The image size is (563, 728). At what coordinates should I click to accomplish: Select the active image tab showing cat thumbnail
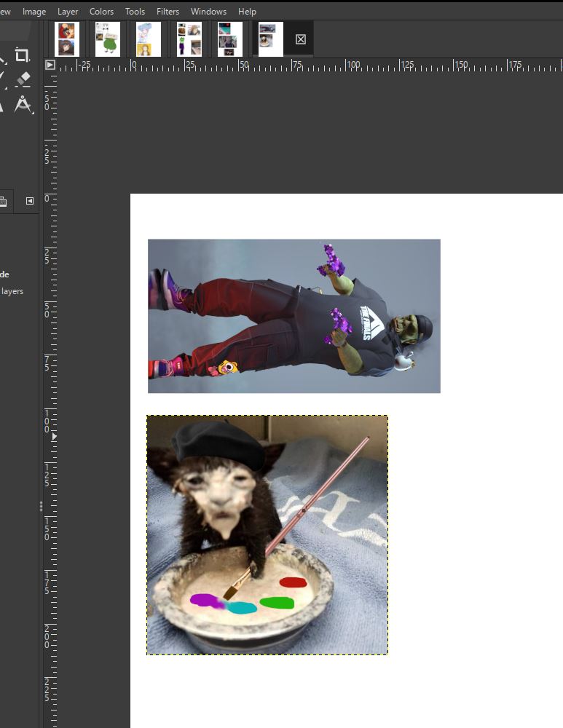[x=271, y=39]
